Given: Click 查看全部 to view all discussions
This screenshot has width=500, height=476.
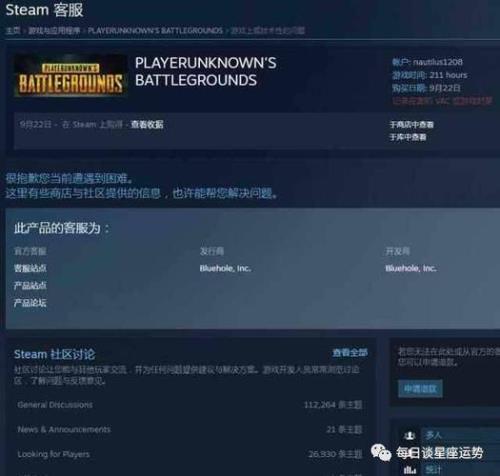Looking at the screenshot, I should [x=350, y=353].
